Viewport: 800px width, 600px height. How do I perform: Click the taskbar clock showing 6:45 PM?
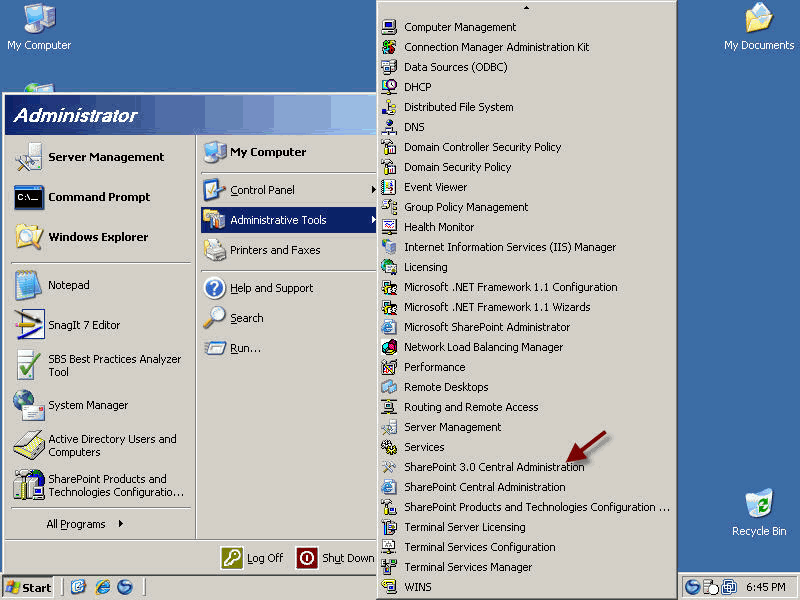point(766,587)
